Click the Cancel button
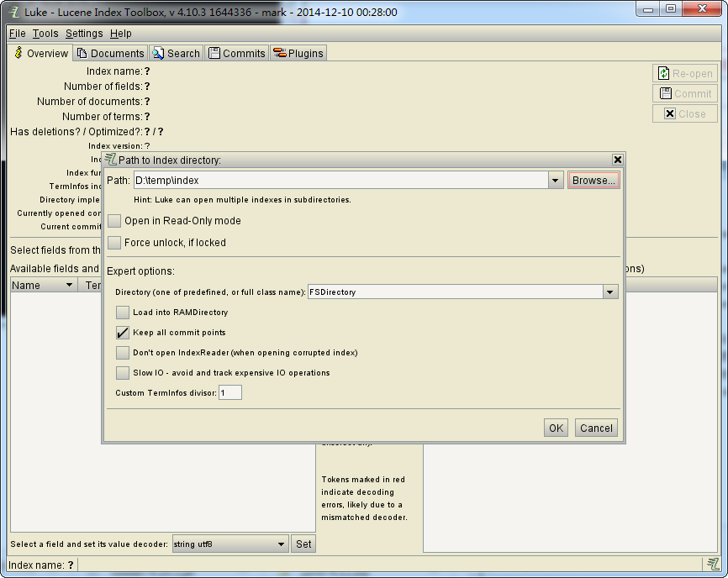This screenshot has height=578, width=728. (596, 428)
